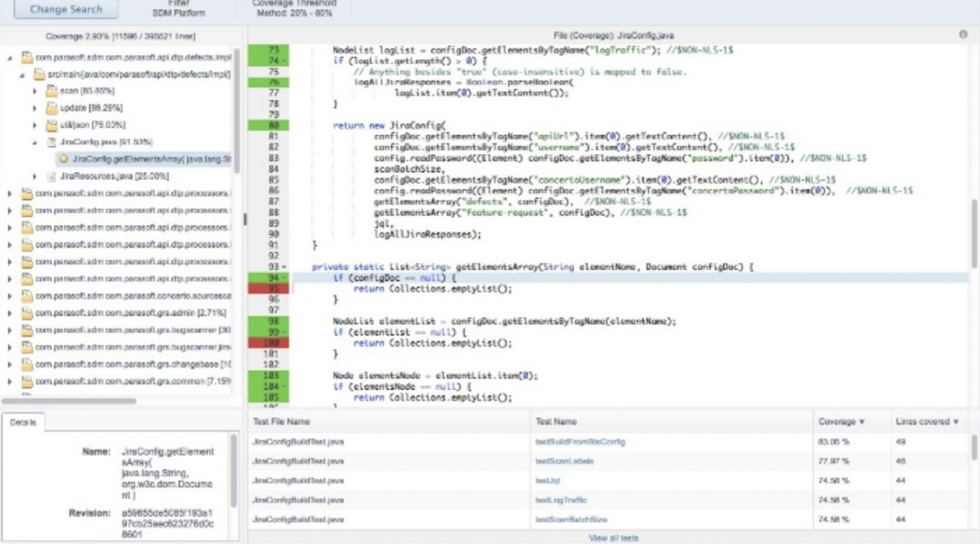Image resolution: width=980 pixels, height=544 pixels.
Task: Click the util/json folder icon
Action: click(52, 125)
